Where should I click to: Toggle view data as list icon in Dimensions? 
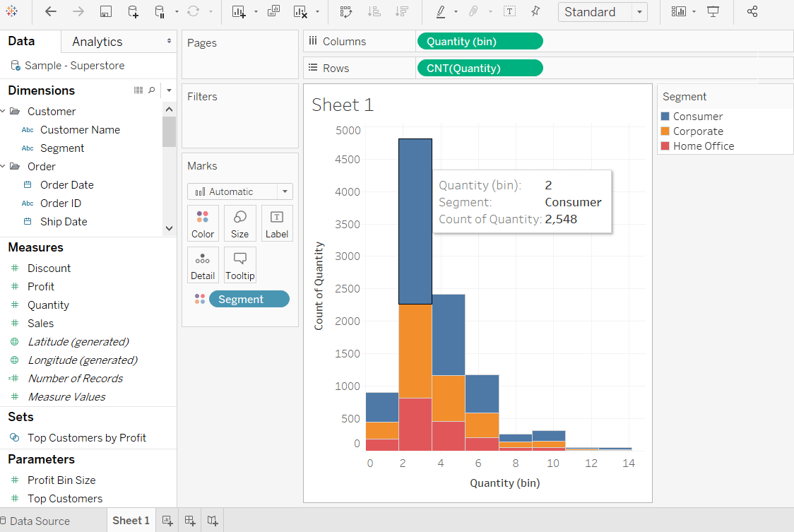138,90
